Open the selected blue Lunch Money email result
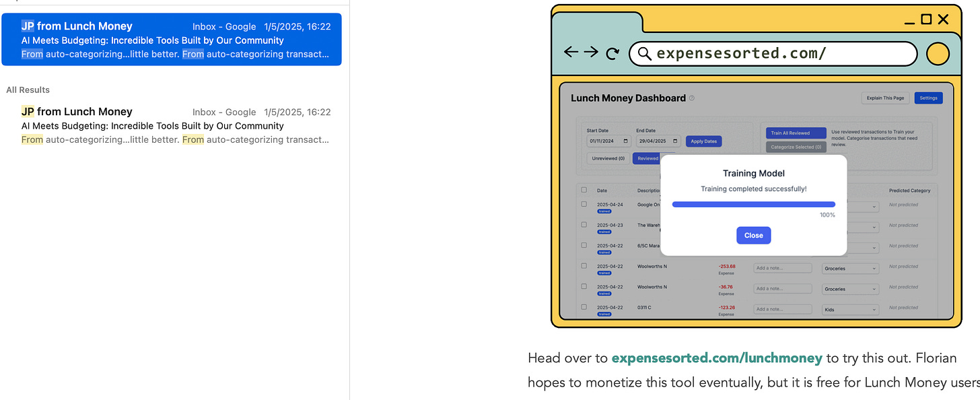Image resolution: width=980 pixels, height=400 pixels. pos(172,40)
